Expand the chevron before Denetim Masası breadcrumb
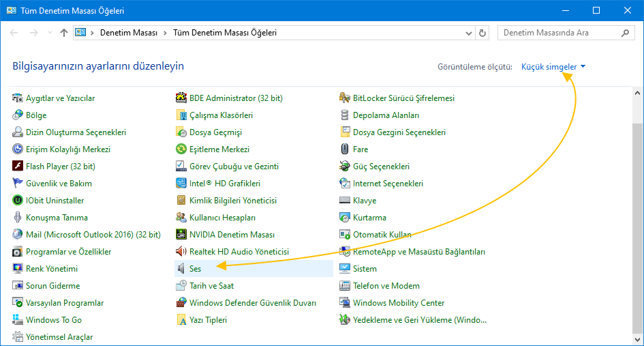Image resolution: width=644 pixels, height=346 pixels. tap(93, 33)
